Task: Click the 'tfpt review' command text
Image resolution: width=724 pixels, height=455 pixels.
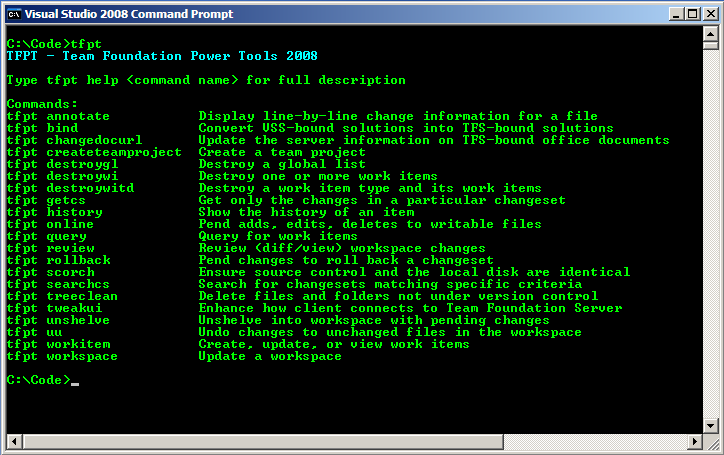Action: tap(50, 248)
